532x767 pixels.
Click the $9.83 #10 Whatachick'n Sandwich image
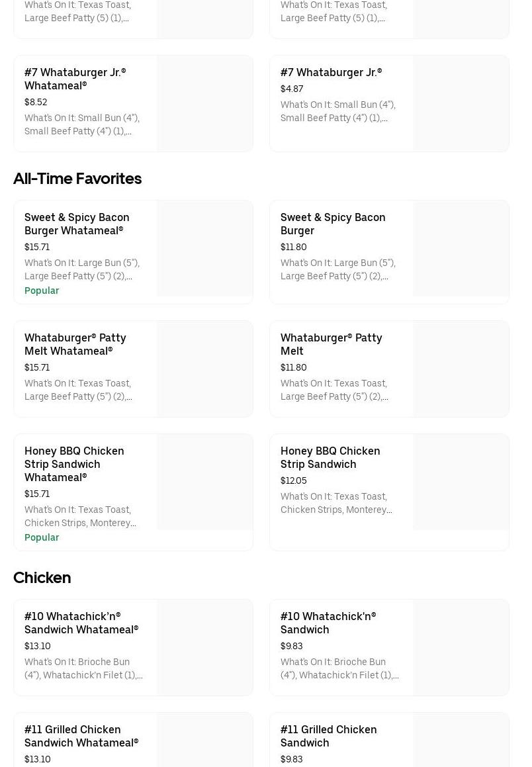(461, 648)
